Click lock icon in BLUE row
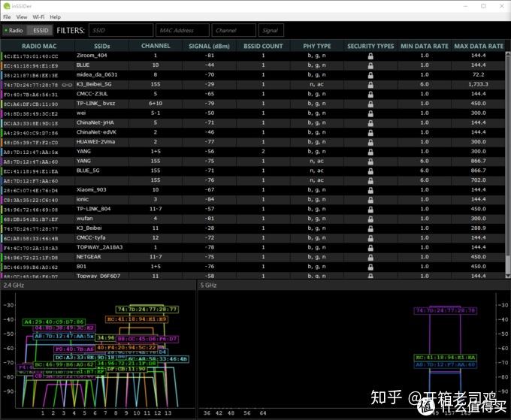 click(370, 65)
